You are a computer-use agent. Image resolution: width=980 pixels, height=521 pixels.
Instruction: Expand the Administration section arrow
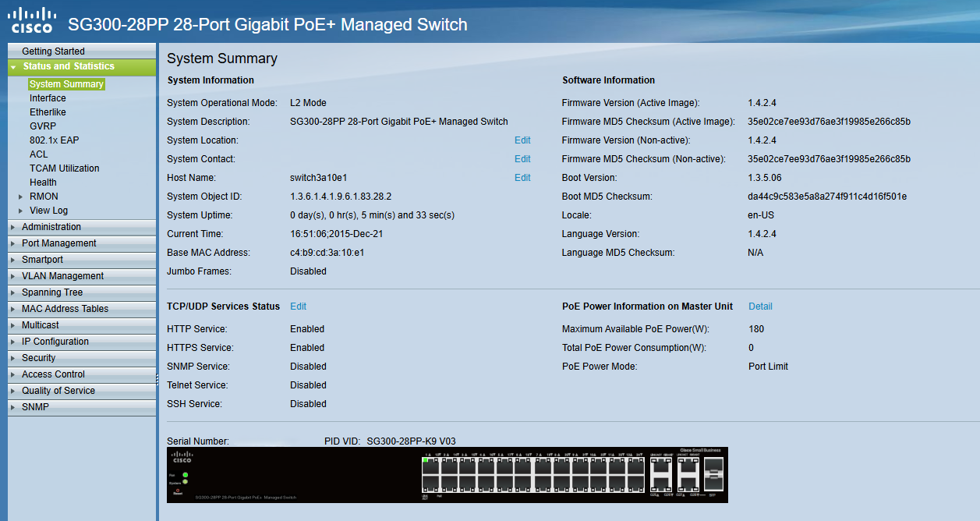(13, 227)
